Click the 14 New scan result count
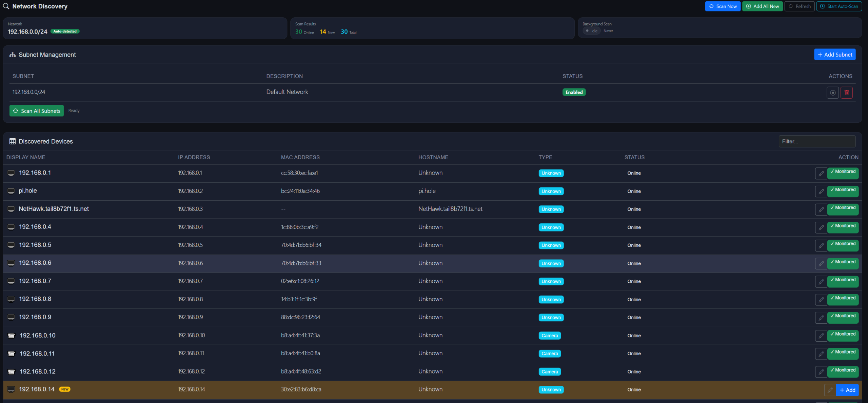 (x=327, y=32)
